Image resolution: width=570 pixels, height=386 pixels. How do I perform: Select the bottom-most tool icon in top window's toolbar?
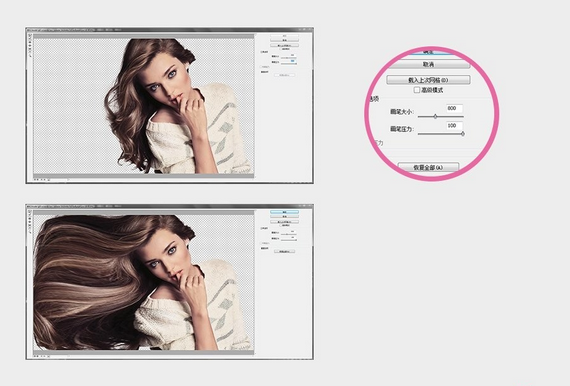tap(30, 56)
